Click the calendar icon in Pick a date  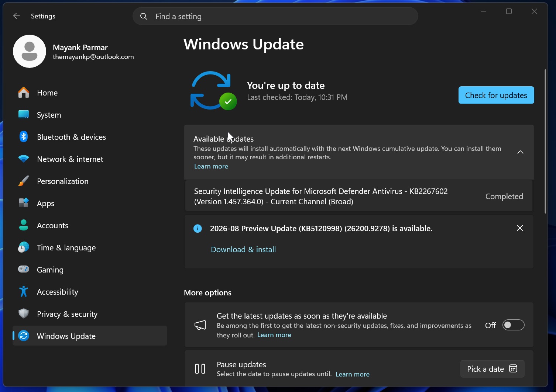coord(513,369)
